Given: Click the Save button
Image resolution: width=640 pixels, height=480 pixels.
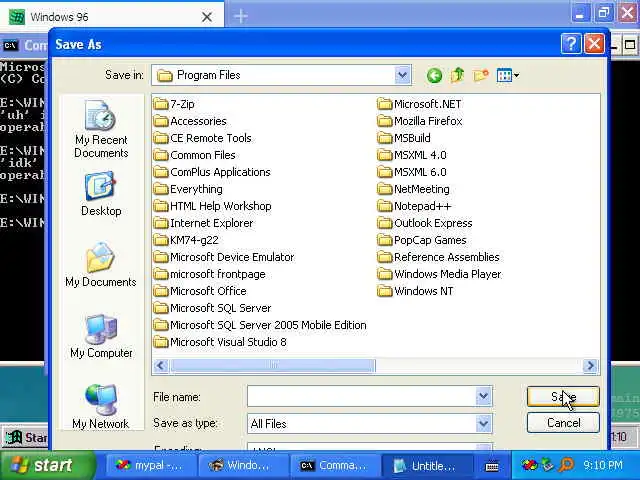Looking at the screenshot, I should 563,396.
